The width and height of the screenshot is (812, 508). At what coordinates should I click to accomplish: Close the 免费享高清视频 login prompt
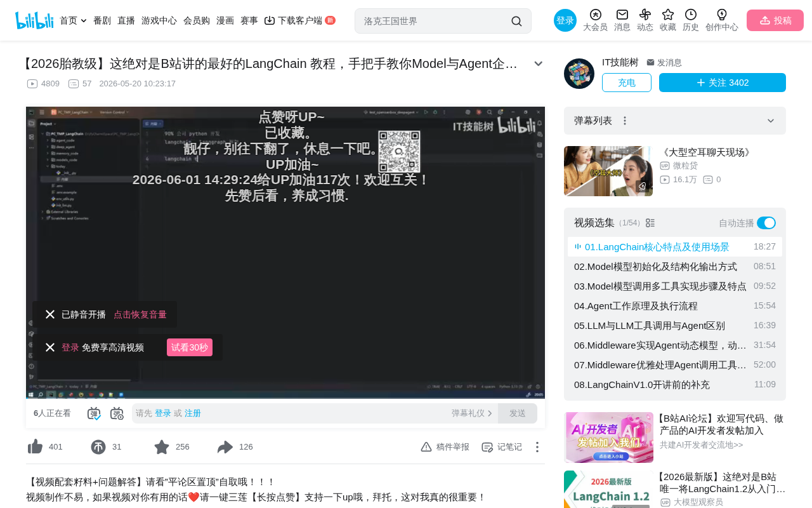[50, 347]
